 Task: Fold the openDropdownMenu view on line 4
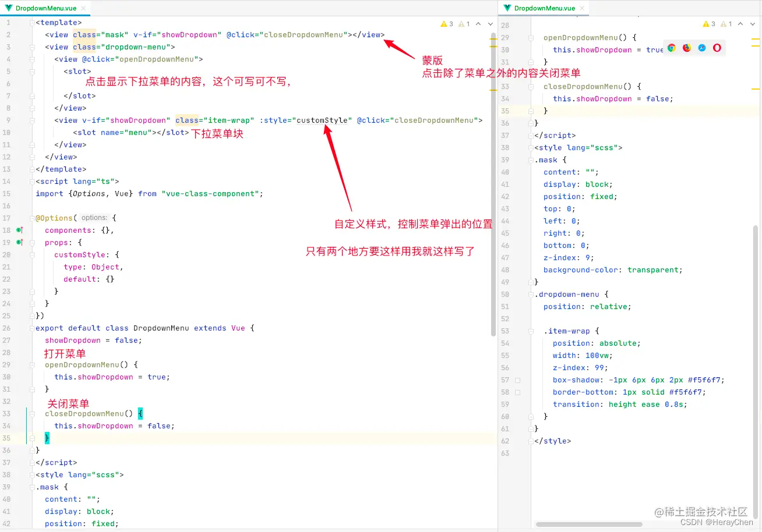pyautogui.click(x=33, y=59)
